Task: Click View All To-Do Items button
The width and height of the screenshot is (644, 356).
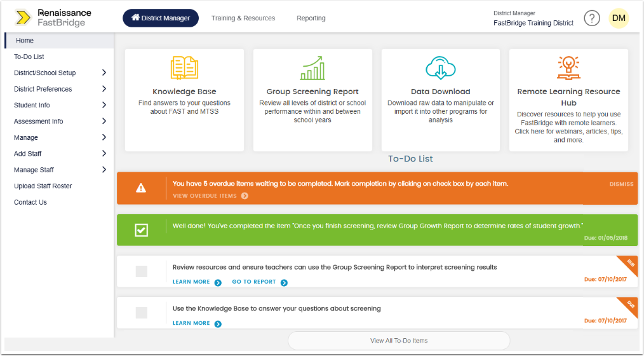Action: click(x=399, y=341)
